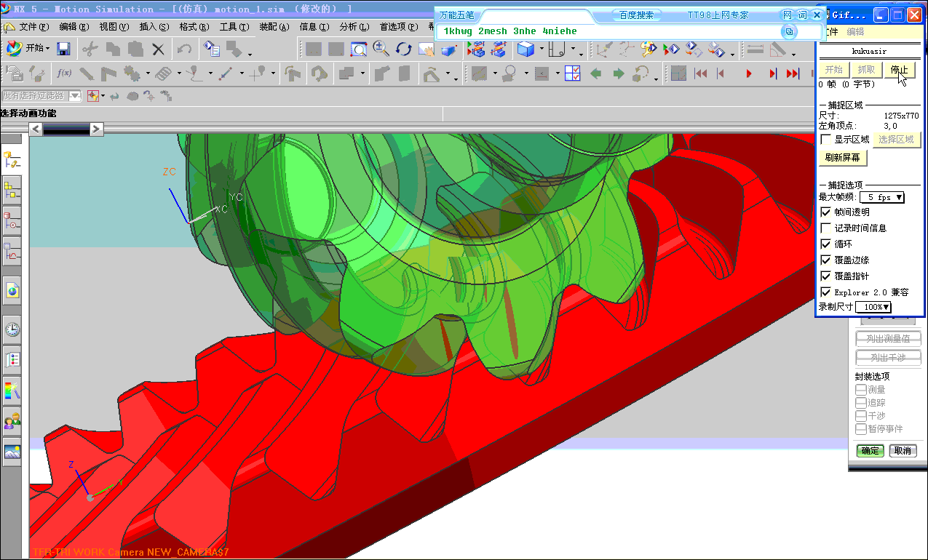Toggle 显示区域 checkbox in Gif window
The height and width of the screenshot is (560, 928).
pos(825,140)
